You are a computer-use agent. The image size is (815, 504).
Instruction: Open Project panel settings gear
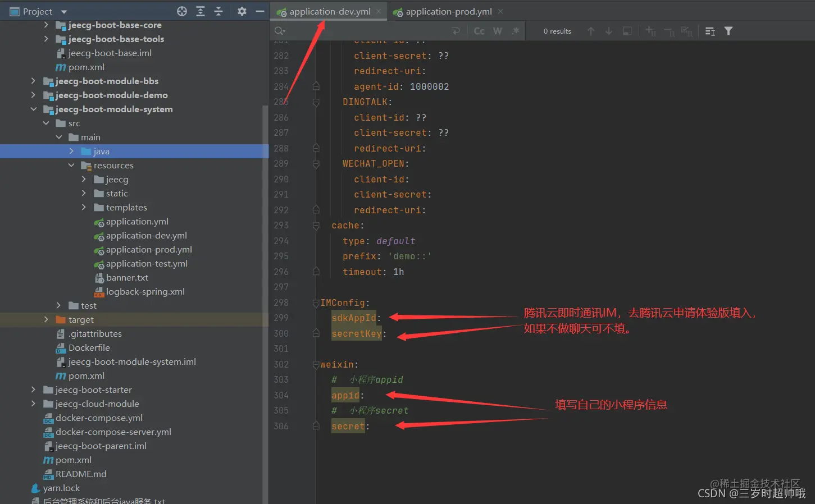[242, 11]
